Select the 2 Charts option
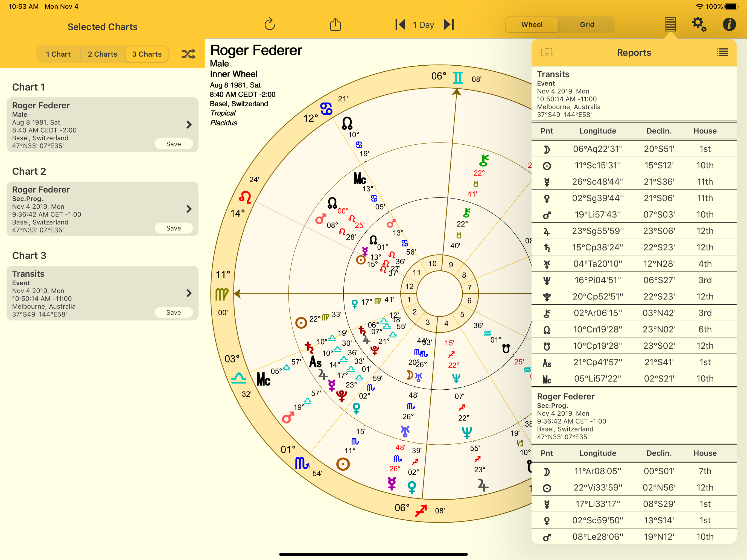747x560 pixels. tap(102, 54)
